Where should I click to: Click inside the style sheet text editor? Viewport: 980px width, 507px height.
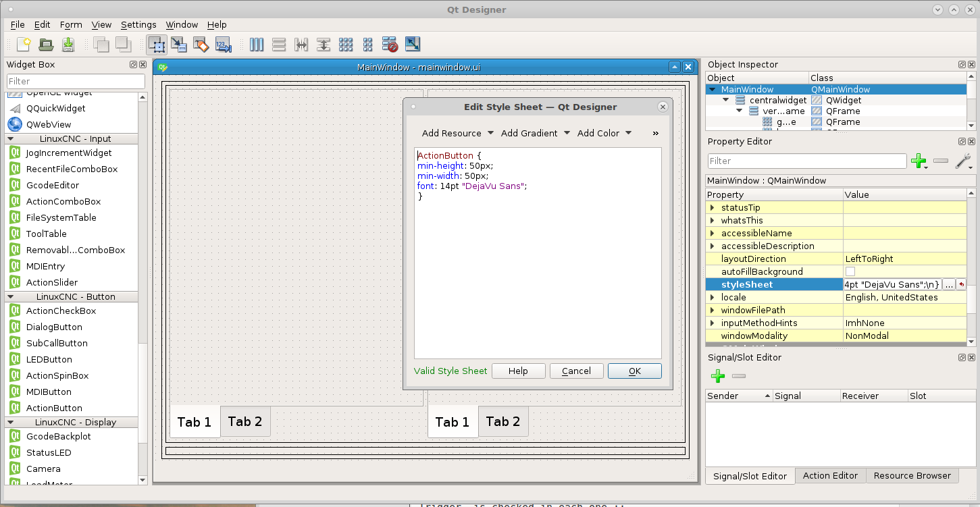point(538,253)
